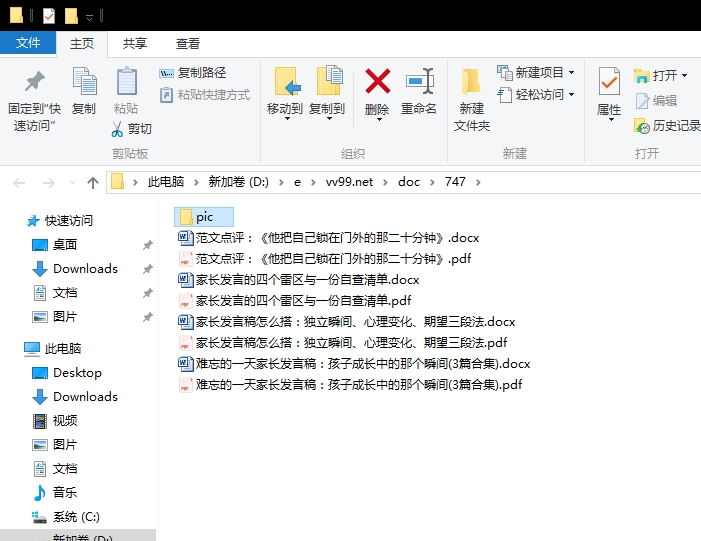
Task: Open 系统 (C:) drive
Action: click(x=66, y=517)
